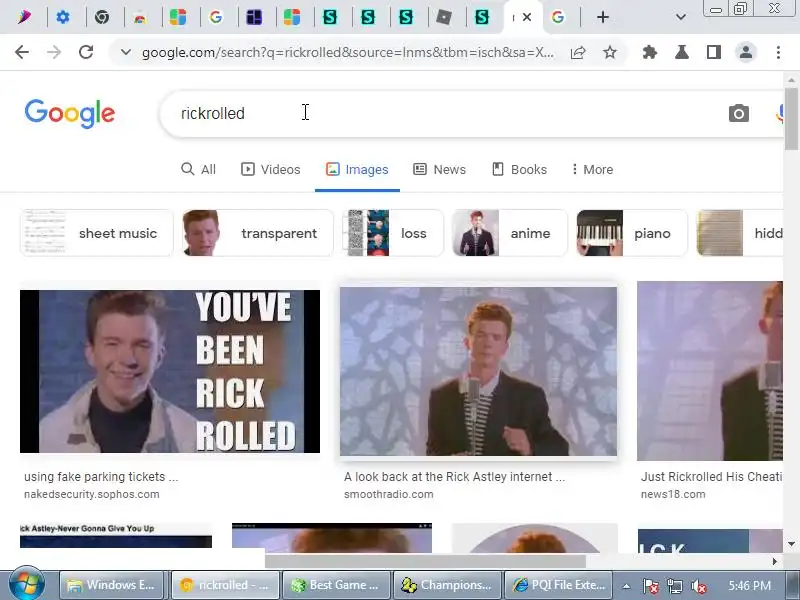
Task: Open a new browser tab
Action: pyautogui.click(x=603, y=17)
